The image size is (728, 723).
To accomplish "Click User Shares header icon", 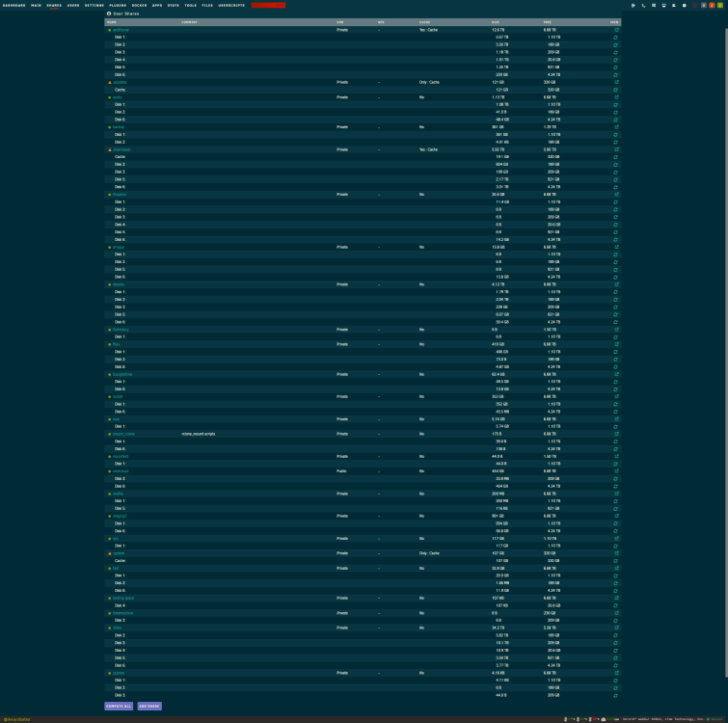I will pyautogui.click(x=109, y=13).
